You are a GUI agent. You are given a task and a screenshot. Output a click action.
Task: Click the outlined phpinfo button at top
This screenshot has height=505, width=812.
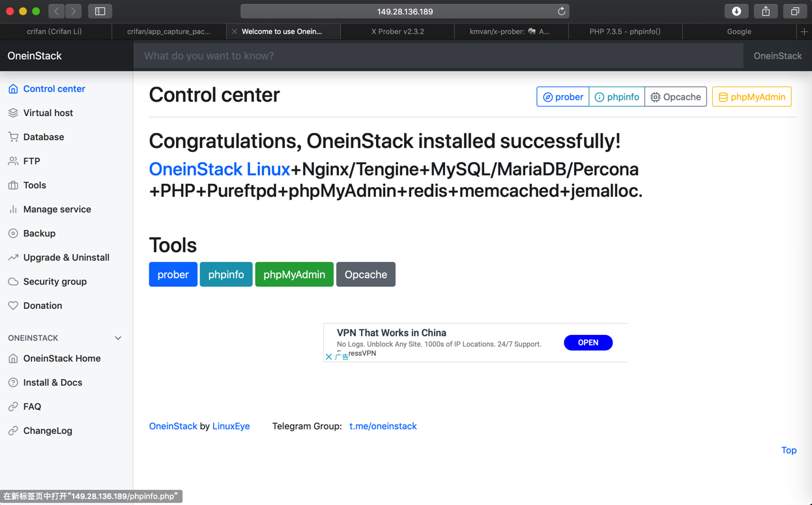[616, 97]
